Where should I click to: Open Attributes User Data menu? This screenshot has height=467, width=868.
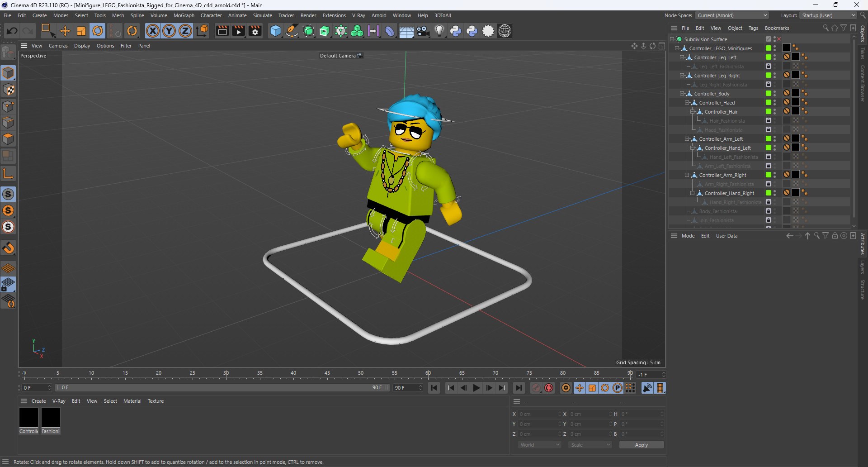726,236
